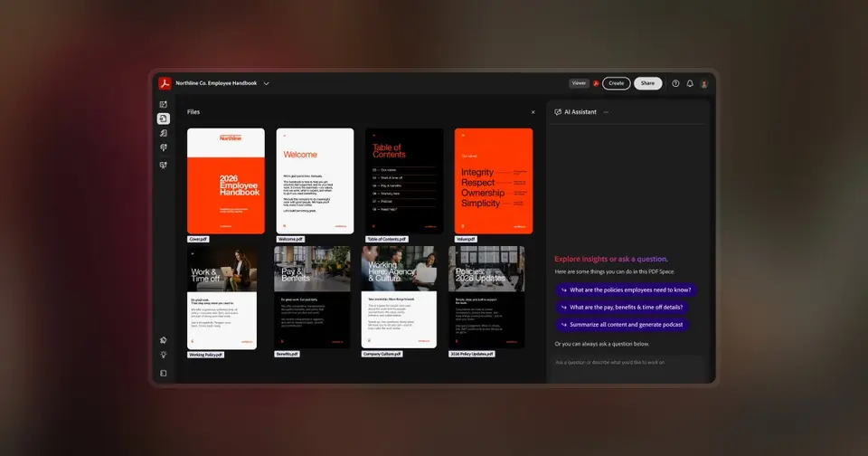Open the first sidebar icon above Files

[164, 104]
